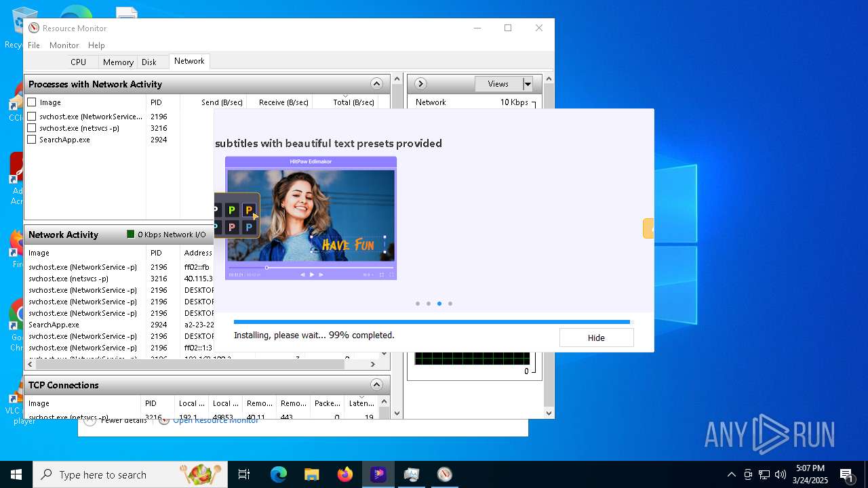Click Latency column header in TCP Connections

click(361, 403)
